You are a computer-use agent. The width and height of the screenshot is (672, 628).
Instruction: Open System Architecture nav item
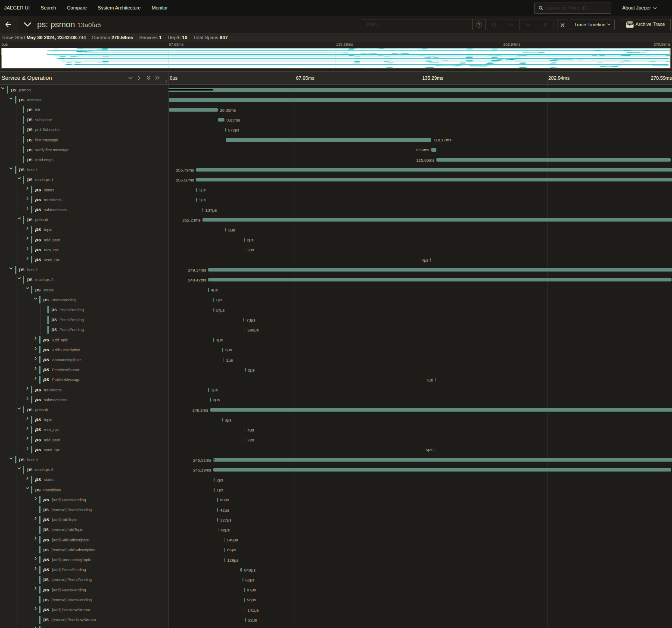(119, 8)
